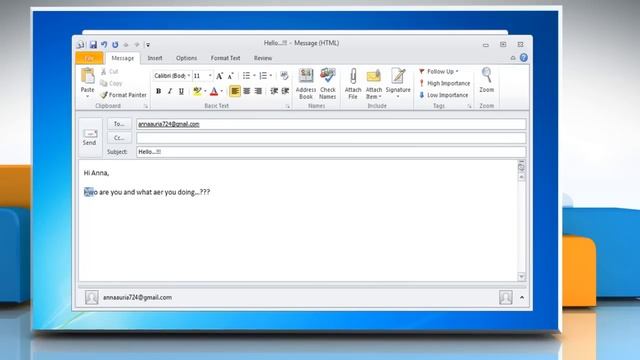This screenshot has height=360, width=640.
Task: Click annaauria724@gmail.com in the People Pane
Action: (137, 298)
